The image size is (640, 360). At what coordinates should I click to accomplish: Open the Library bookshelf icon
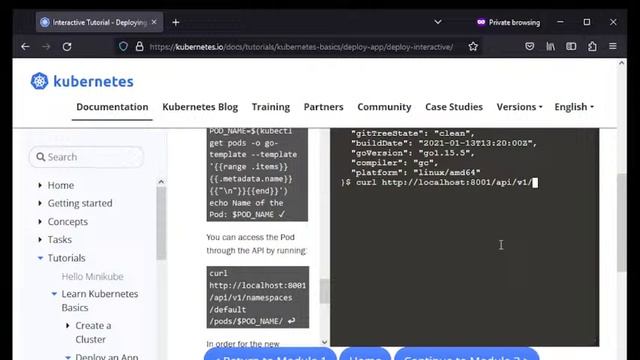coord(551,47)
